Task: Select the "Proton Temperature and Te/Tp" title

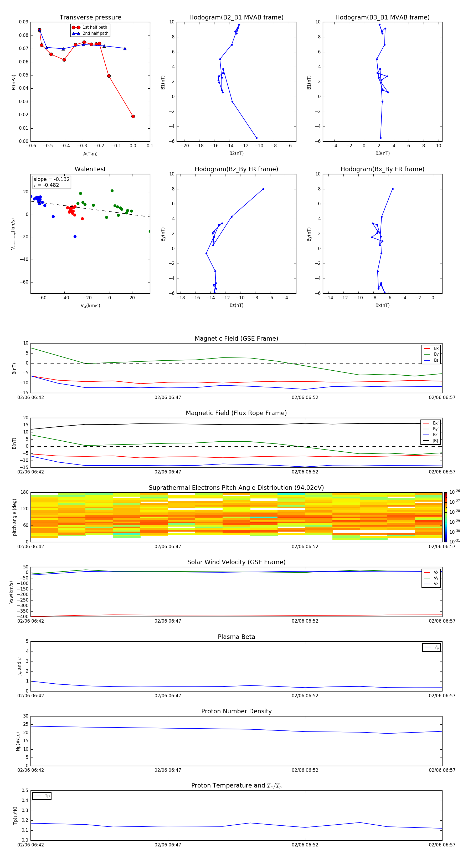Action: point(236,786)
